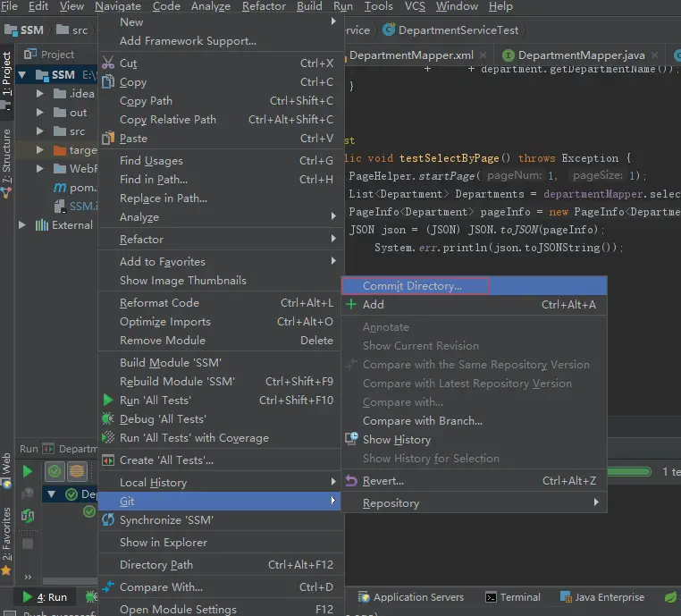Click the Rerun Failed Tests icon

tap(28, 494)
